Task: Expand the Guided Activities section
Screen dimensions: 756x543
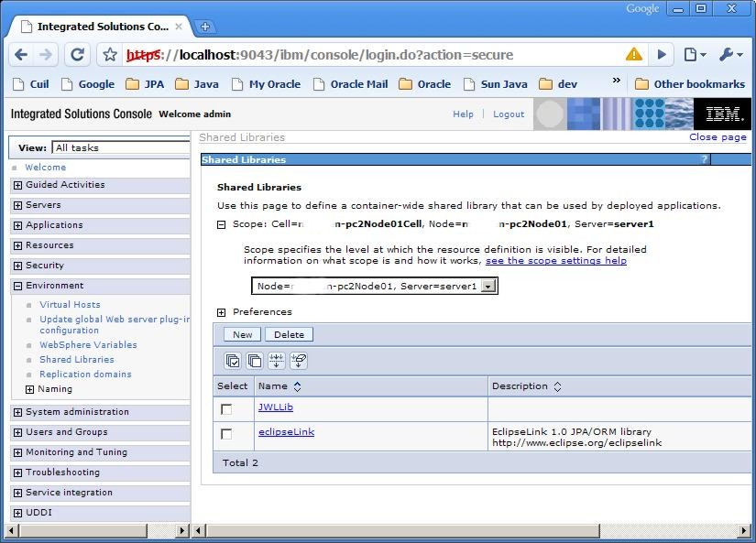Action: pyautogui.click(x=17, y=185)
